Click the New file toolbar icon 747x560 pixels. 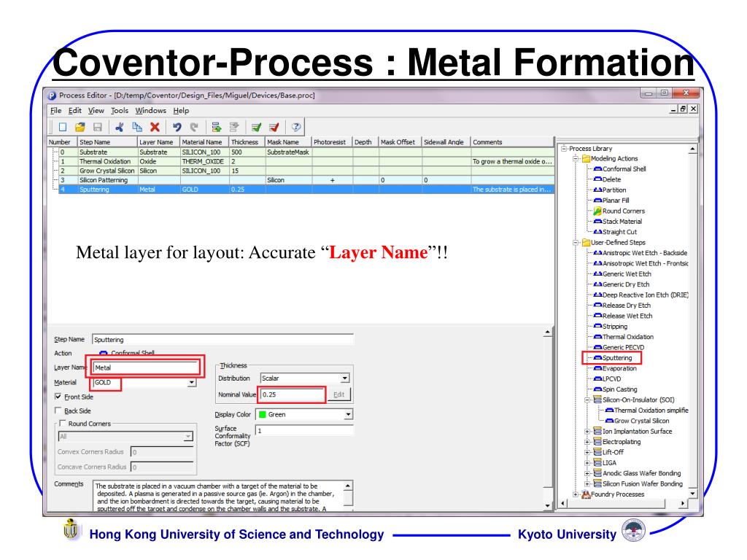(63, 127)
